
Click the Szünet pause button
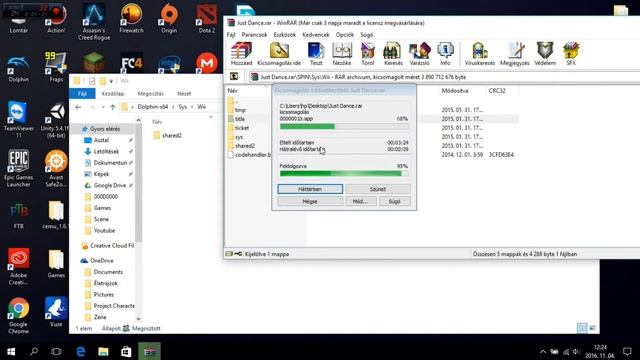(x=378, y=189)
